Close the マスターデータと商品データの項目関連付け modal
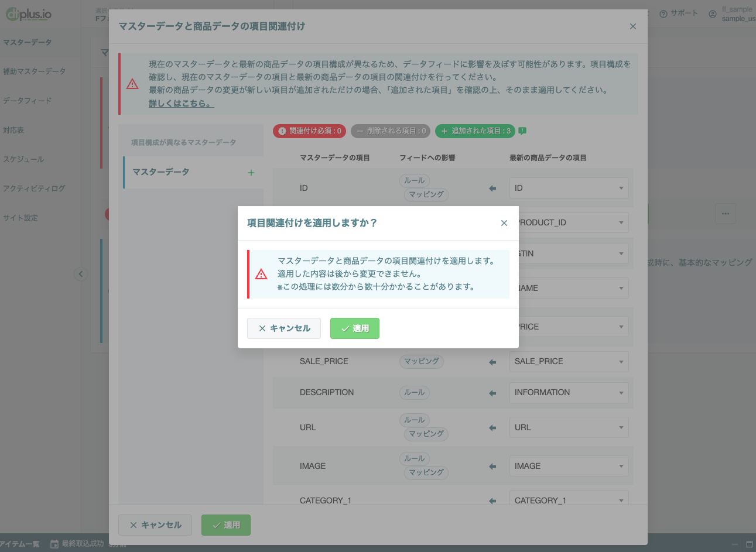The width and height of the screenshot is (756, 552). 633,26
